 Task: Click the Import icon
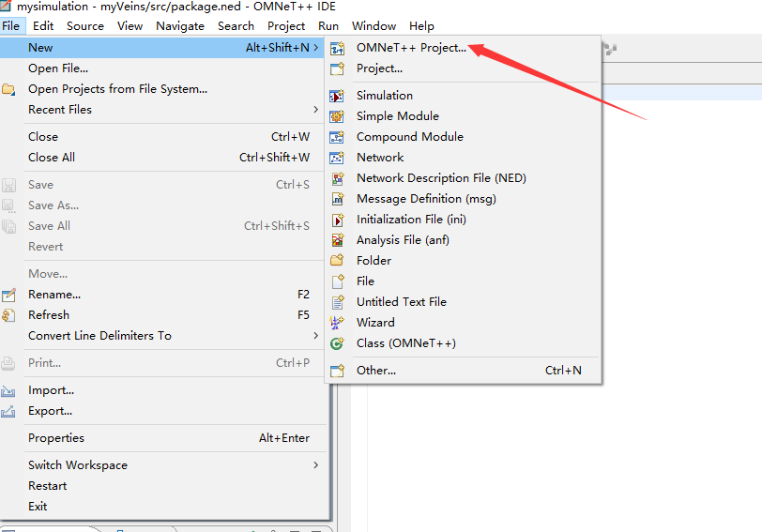(8, 390)
